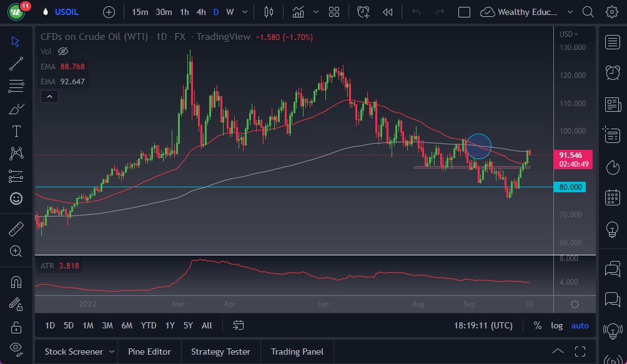
Task: Set chart range to 6M
Action: pyautogui.click(x=127, y=325)
